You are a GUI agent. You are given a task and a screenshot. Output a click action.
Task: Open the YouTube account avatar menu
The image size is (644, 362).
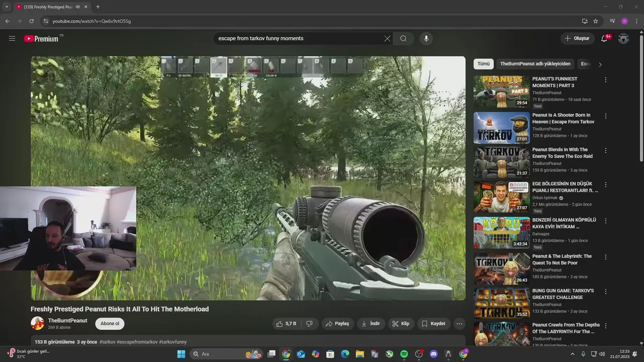[623, 38]
